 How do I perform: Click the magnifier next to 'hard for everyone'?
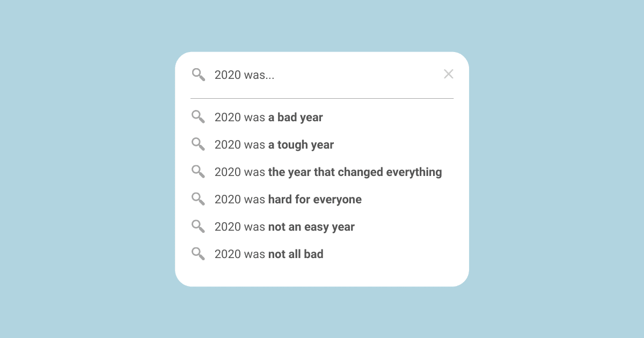coord(199,199)
